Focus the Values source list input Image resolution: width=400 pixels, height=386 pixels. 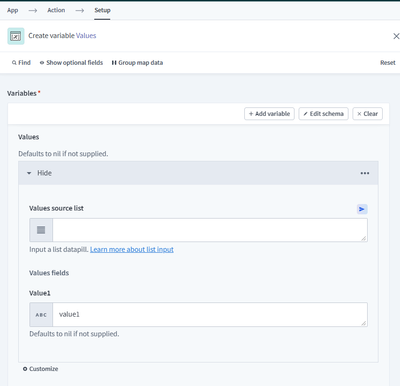pyautogui.click(x=210, y=230)
